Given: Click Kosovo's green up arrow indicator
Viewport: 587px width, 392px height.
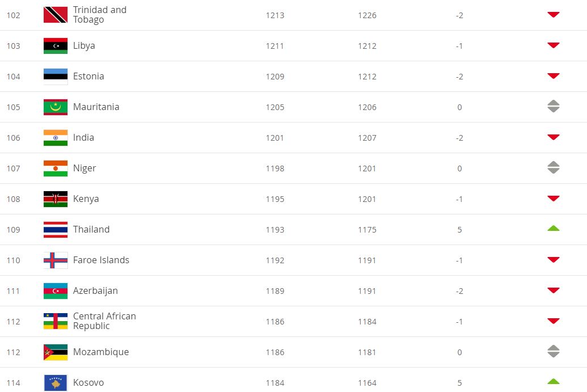Looking at the screenshot, I should pos(554,382).
